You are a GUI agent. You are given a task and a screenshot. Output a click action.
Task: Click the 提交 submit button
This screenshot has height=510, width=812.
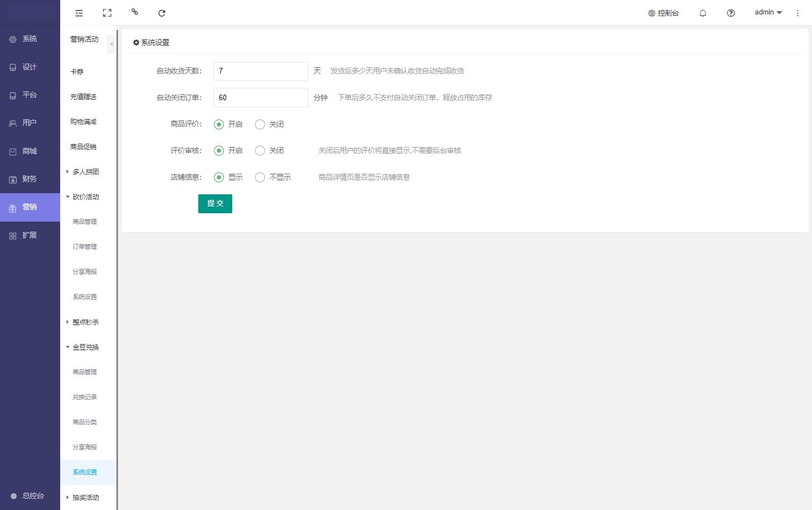(215, 203)
